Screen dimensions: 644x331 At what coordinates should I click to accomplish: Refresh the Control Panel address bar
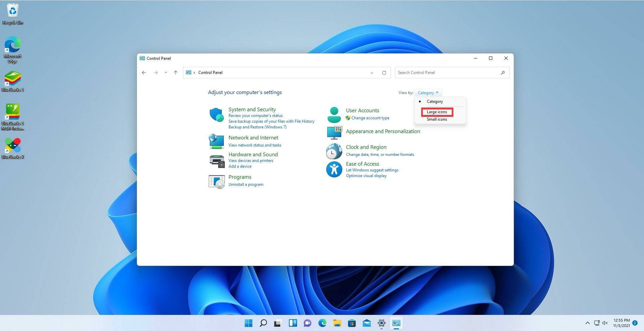coord(384,73)
